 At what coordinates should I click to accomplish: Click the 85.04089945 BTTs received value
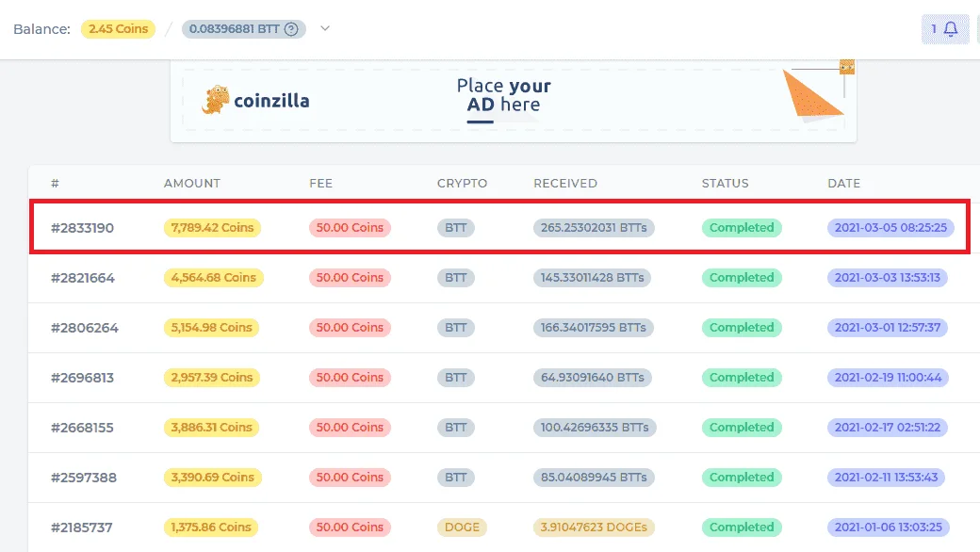(594, 477)
